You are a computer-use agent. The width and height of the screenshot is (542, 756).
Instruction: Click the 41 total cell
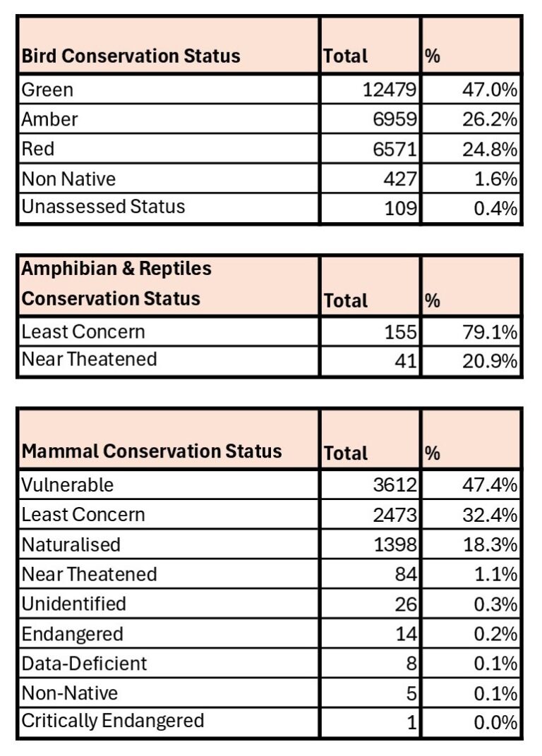pyautogui.click(x=407, y=361)
